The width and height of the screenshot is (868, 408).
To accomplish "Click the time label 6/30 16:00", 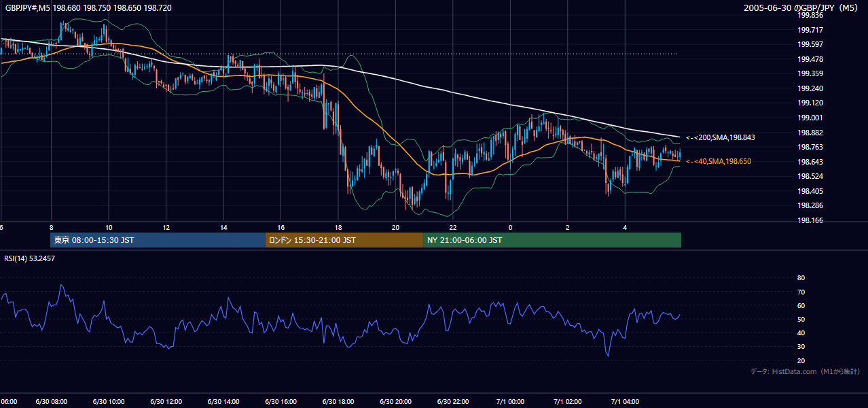I will pyautogui.click(x=281, y=402).
